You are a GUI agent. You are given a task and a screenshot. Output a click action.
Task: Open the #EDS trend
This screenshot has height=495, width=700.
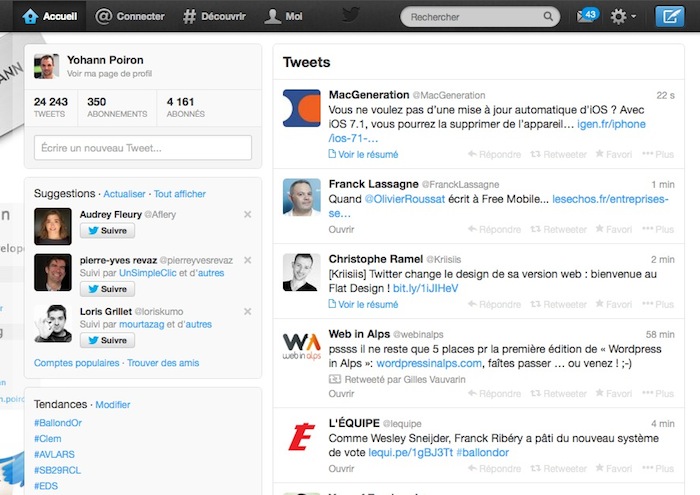click(x=46, y=486)
